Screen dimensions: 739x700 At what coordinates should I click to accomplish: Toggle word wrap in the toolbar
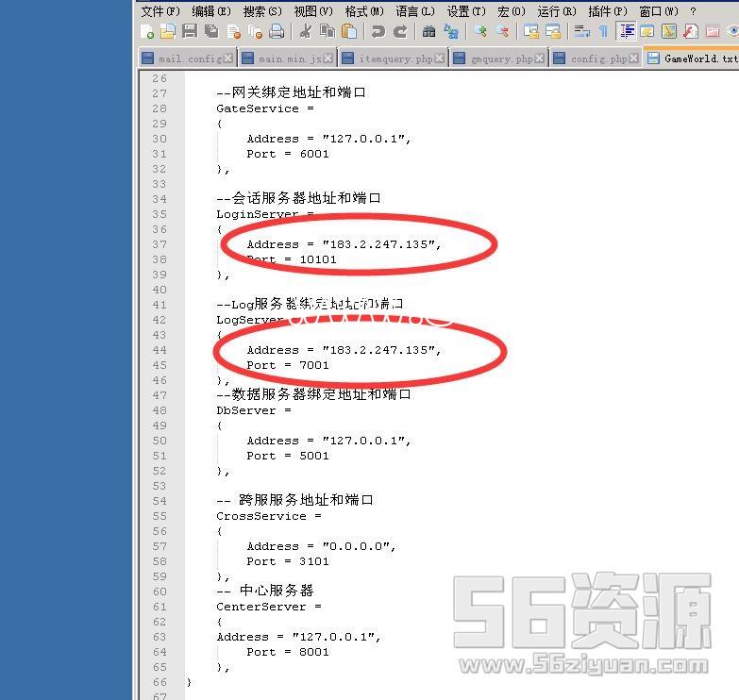pos(581,31)
